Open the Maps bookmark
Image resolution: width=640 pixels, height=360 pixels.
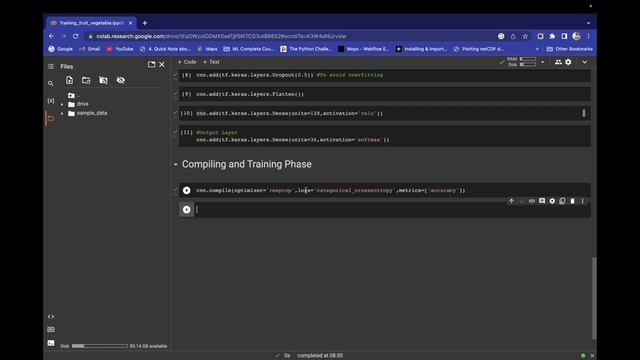[207, 49]
